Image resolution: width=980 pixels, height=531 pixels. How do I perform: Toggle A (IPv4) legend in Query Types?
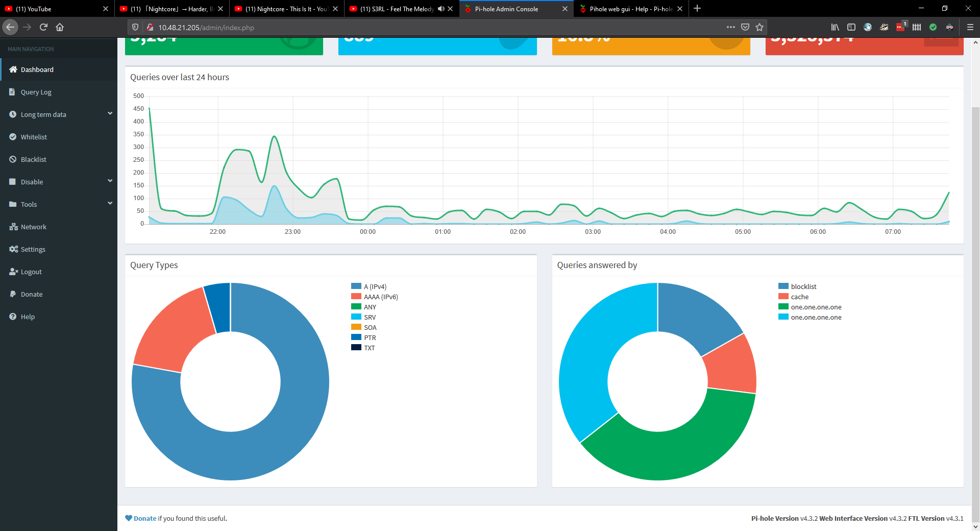(369, 286)
